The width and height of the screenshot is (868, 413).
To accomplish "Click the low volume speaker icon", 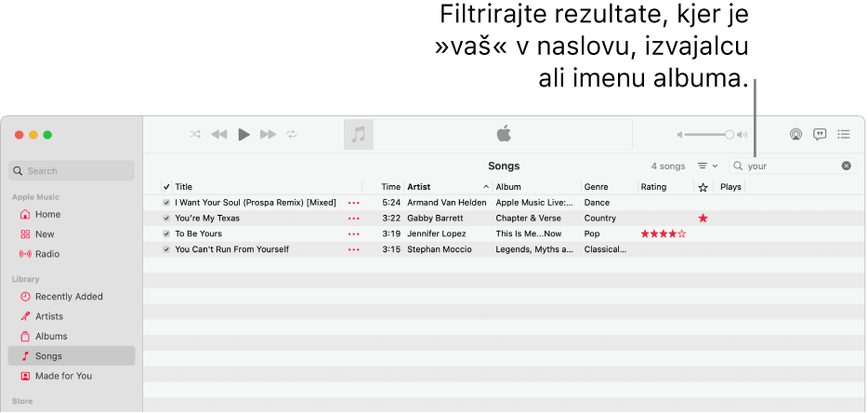I will tap(680, 135).
